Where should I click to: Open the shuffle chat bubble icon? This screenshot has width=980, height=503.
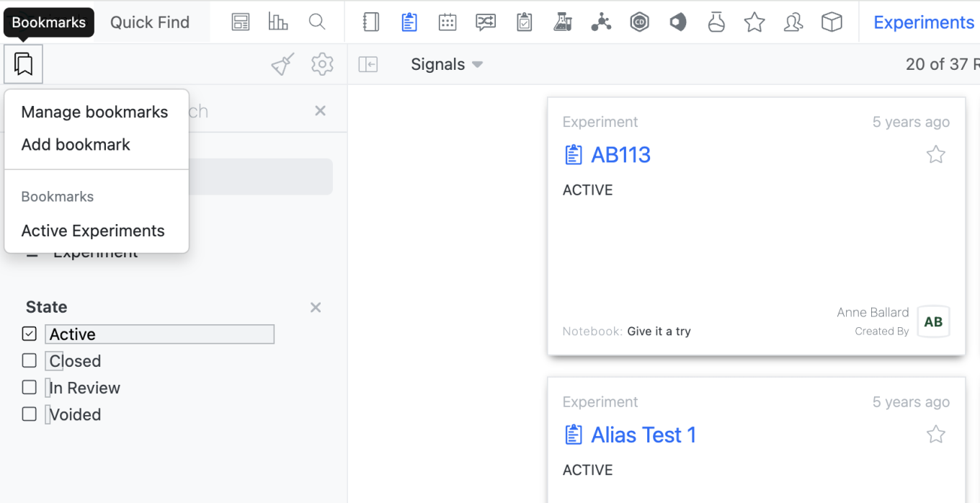pos(486,22)
